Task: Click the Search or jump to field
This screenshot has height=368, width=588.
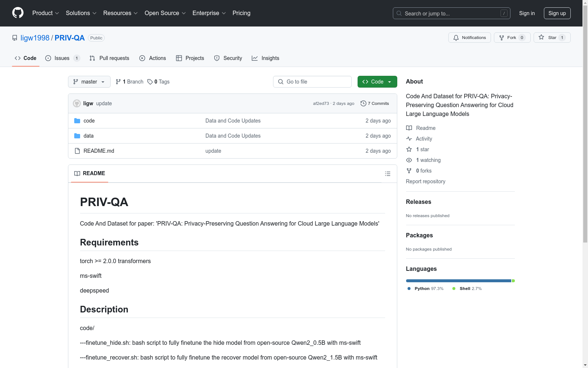Action: coord(452,13)
